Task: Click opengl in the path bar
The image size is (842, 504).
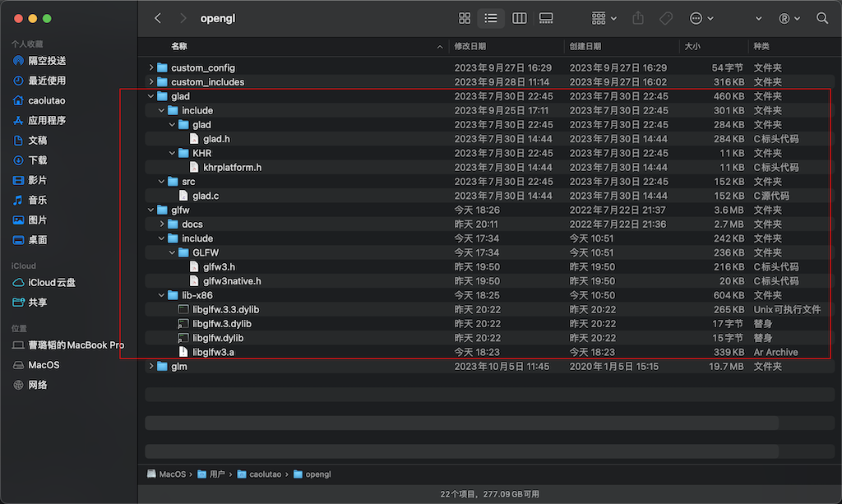Action: [312, 474]
